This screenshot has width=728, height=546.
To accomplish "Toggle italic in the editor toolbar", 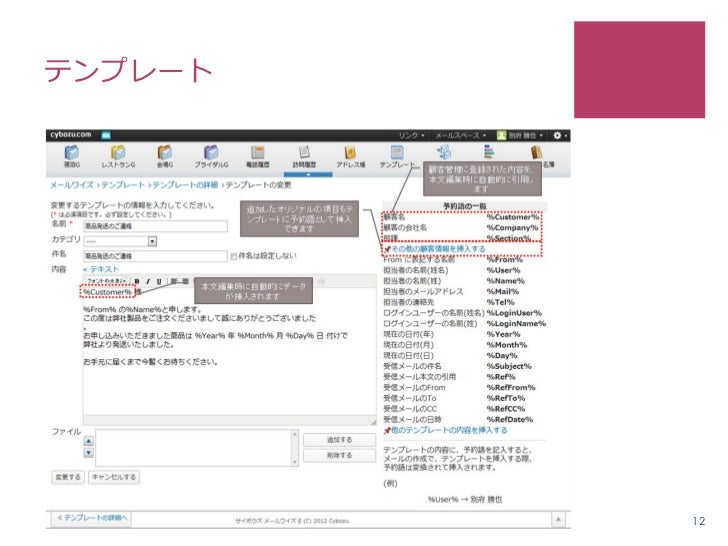I will pyautogui.click(x=148, y=281).
